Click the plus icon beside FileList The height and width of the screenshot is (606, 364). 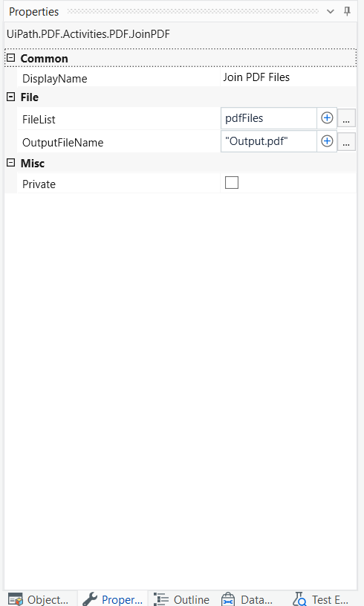[x=327, y=118]
